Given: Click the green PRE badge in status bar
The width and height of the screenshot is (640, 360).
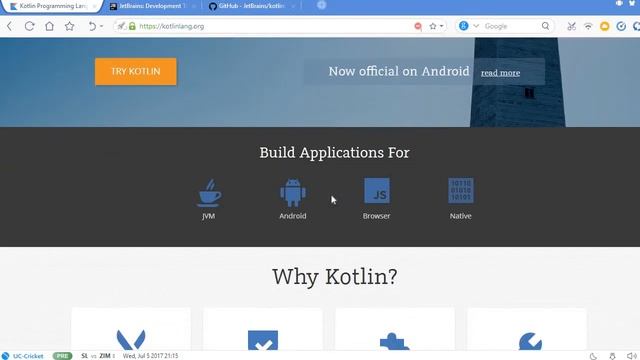Looking at the screenshot, I should (62, 356).
